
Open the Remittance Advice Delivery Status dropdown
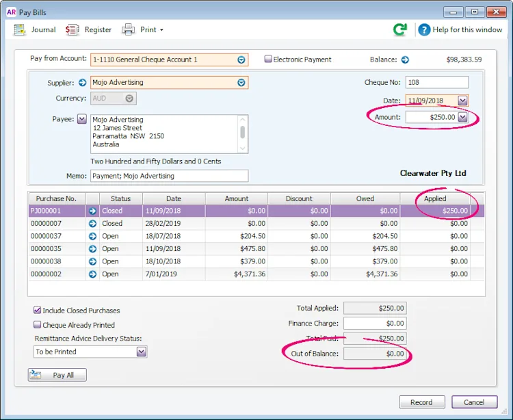point(142,352)
